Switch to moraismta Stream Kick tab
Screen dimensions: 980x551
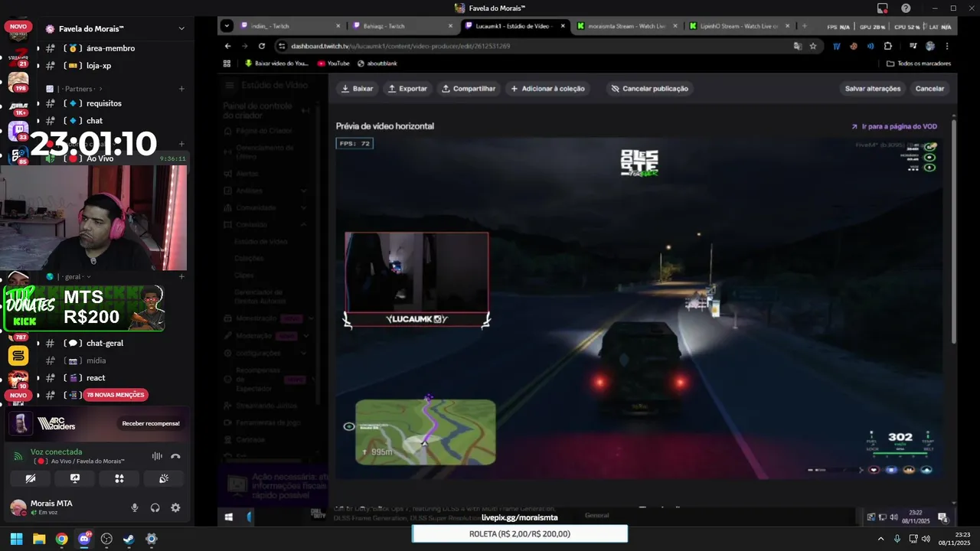(627, 26)
